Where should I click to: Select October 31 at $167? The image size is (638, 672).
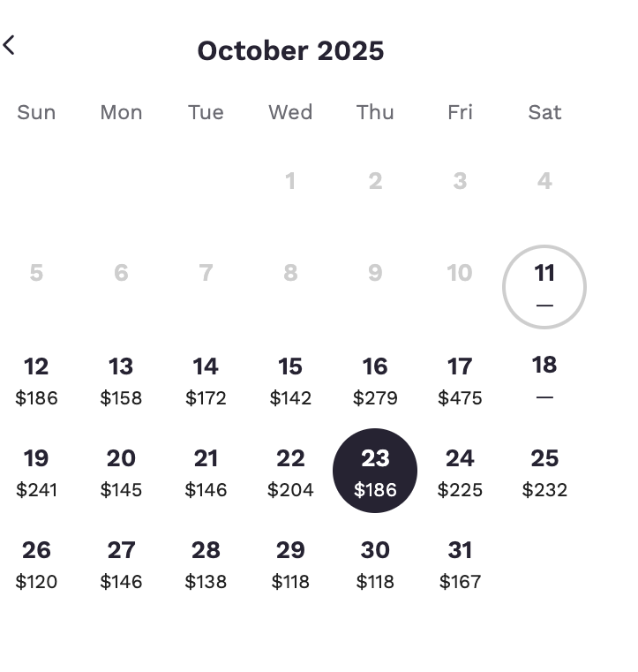pos(460,563)
